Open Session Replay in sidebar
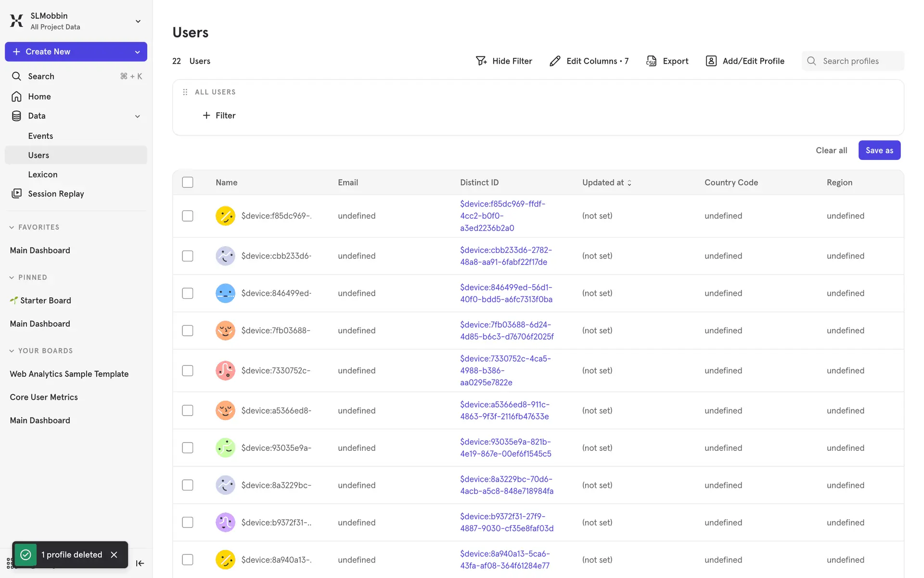 [56, 194]
